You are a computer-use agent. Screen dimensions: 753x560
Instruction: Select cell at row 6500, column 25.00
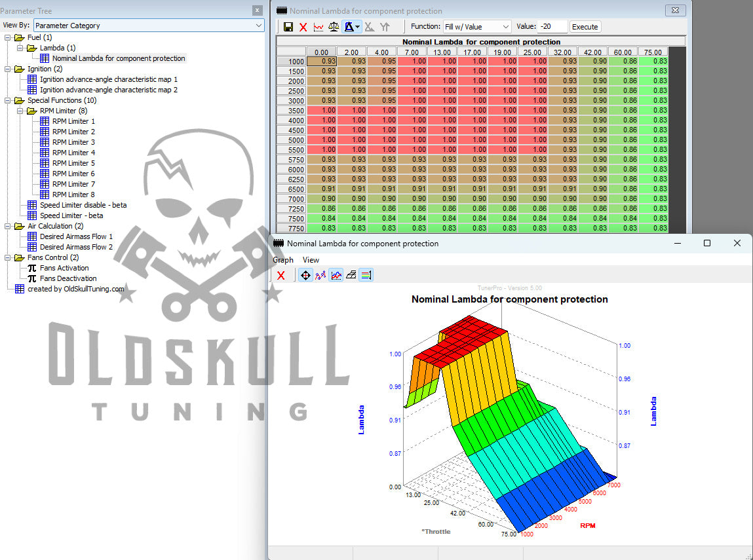[533, 189]
